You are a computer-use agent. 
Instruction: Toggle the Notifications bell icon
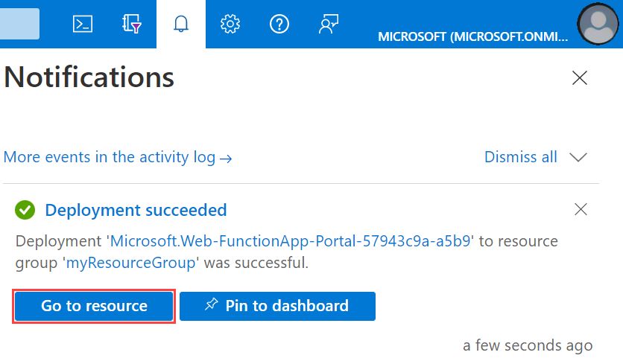(x=181, y=24)
